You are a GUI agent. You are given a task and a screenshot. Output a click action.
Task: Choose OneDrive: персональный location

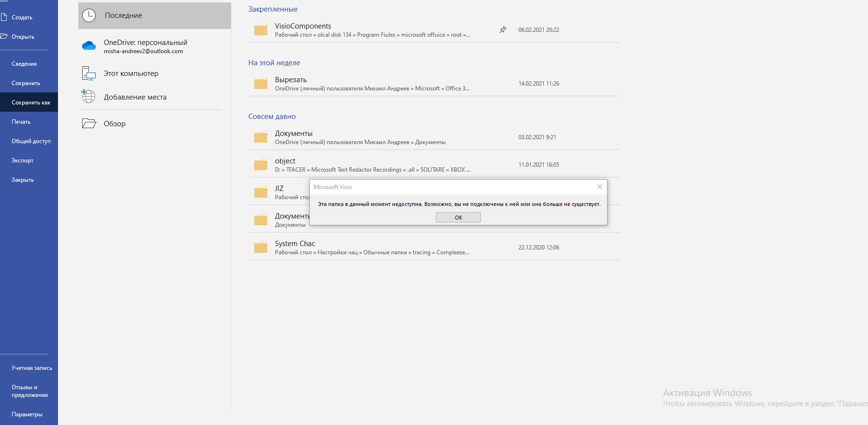click(x=155, y=46)
